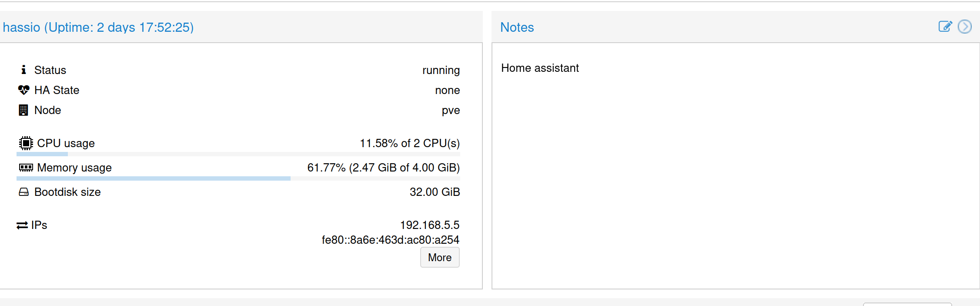Edit the Notes with pencil icon

tap(945, 27)
